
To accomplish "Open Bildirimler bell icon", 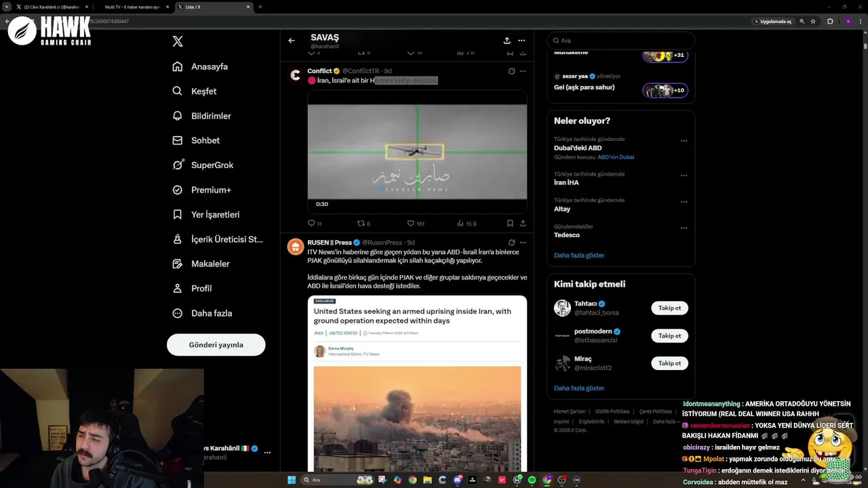I will 178,116.
